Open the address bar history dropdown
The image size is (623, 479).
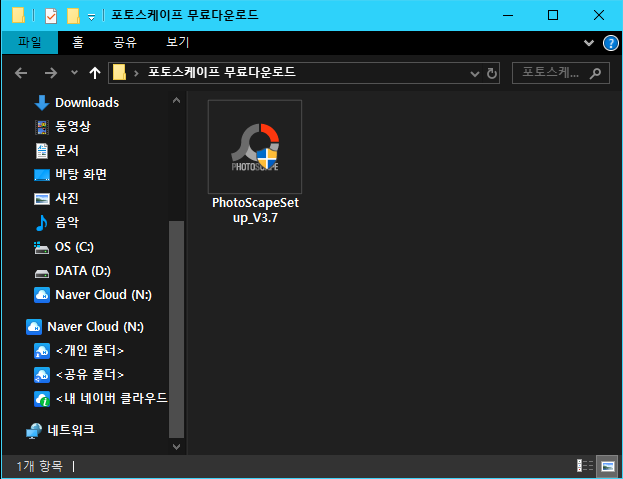pyautogui.click(x=474, y=73)
